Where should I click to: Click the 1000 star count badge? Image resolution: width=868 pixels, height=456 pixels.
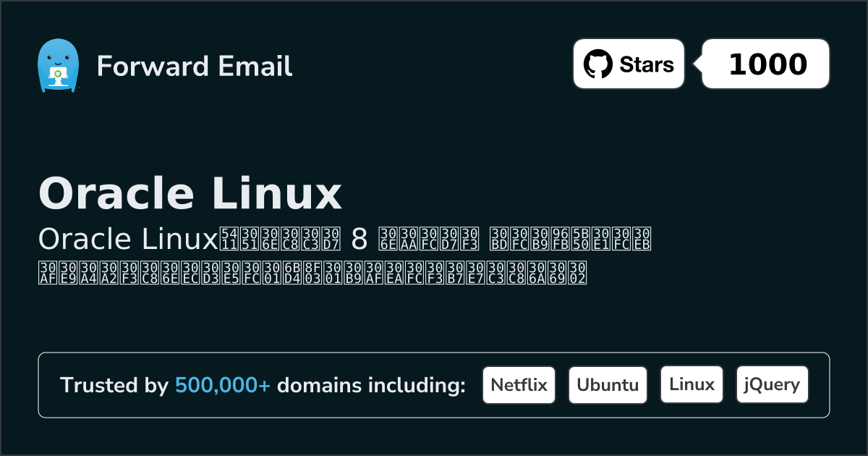click(x=767, y=64)
